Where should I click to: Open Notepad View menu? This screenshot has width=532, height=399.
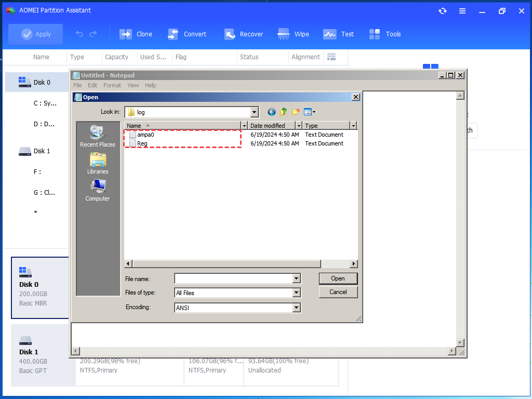pyautogui.click(x=133, y=85)
